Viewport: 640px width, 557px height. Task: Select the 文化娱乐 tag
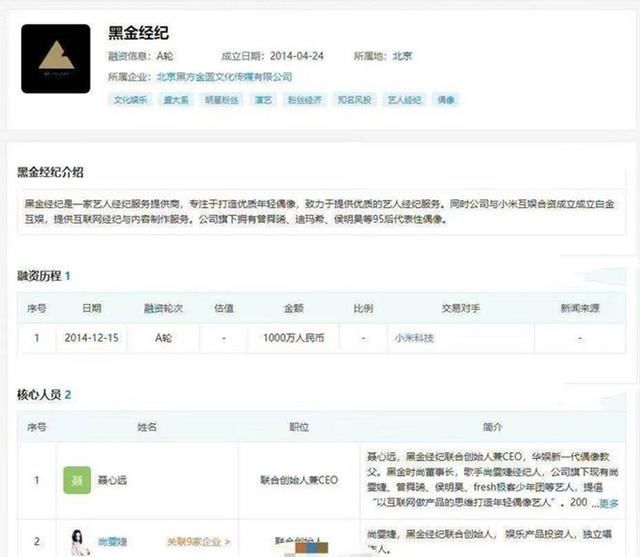click(x=130, y=100)
